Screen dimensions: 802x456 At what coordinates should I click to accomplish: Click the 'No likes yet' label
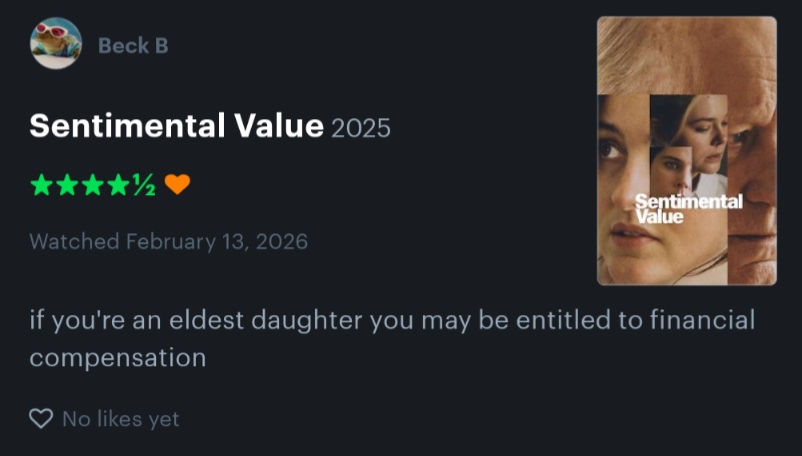click(121, 419)
